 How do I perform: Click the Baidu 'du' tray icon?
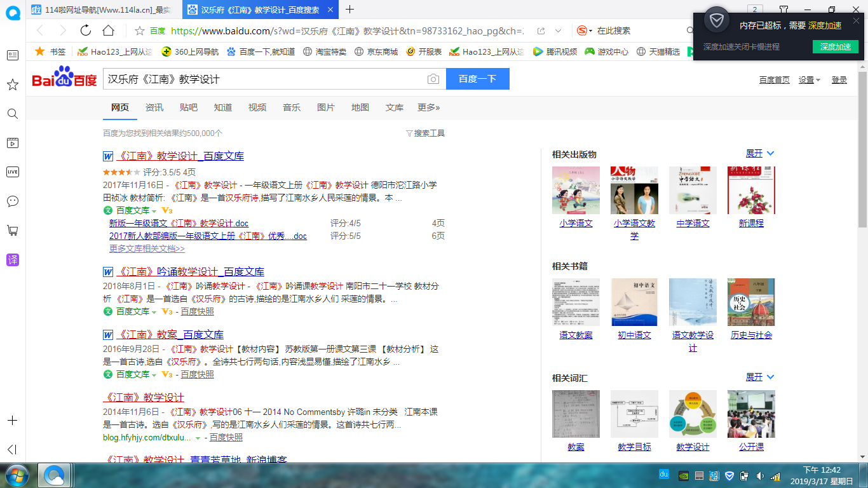(664, 474)
